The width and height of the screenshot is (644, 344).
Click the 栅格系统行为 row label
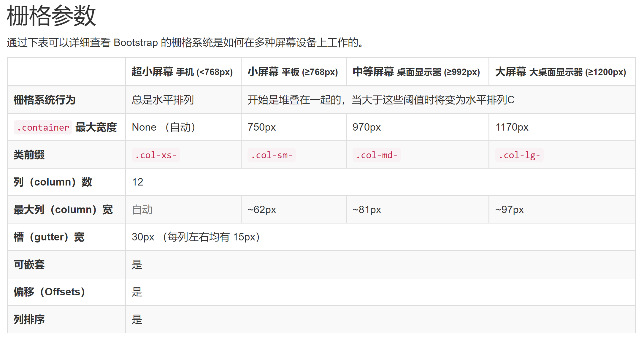coord(45,100)
